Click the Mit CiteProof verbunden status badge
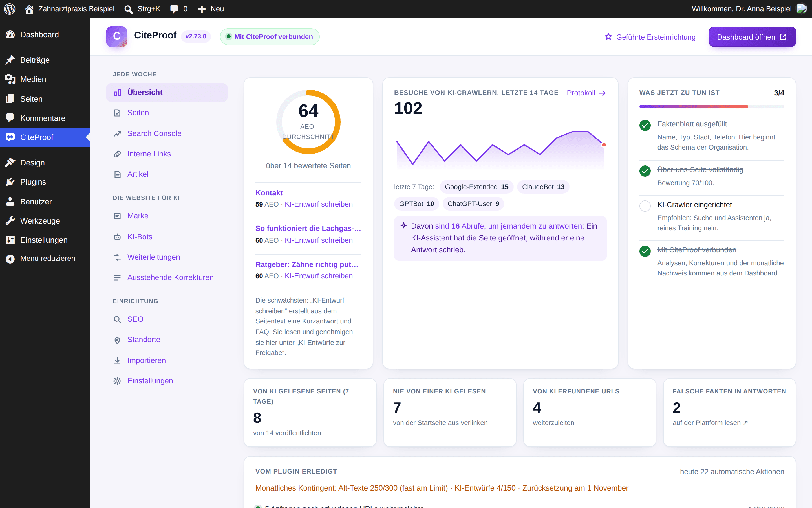The image size is (812, 508). tap(270, 37)
